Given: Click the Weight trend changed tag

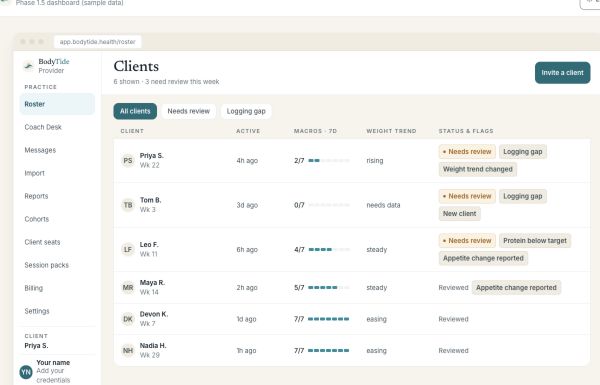Looking at the screenshot, I should click(x=478, y=169).
